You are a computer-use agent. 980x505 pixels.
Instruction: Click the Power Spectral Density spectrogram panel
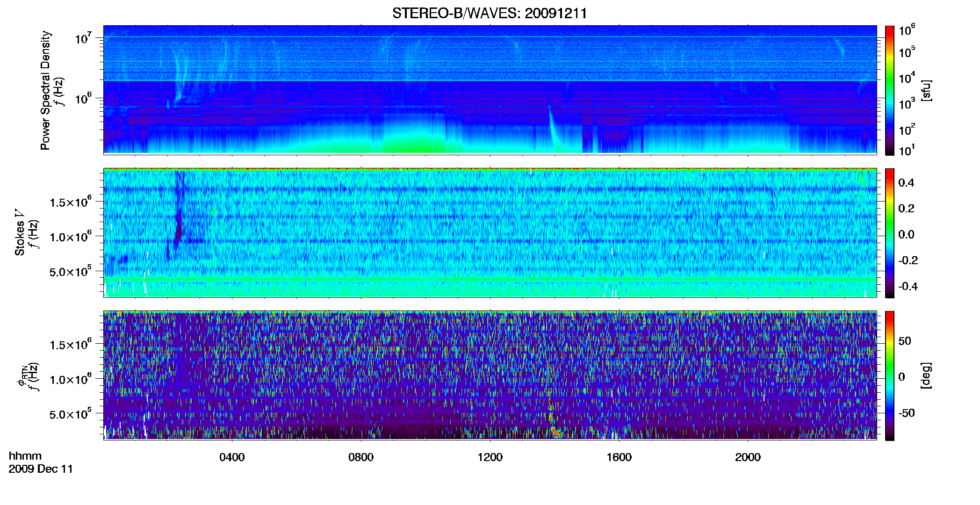tap(490, 89)
